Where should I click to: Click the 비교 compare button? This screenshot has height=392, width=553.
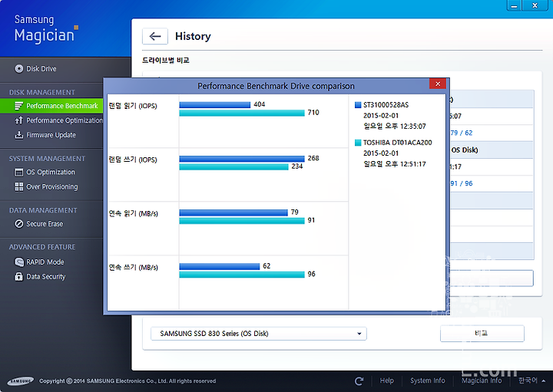482,333
